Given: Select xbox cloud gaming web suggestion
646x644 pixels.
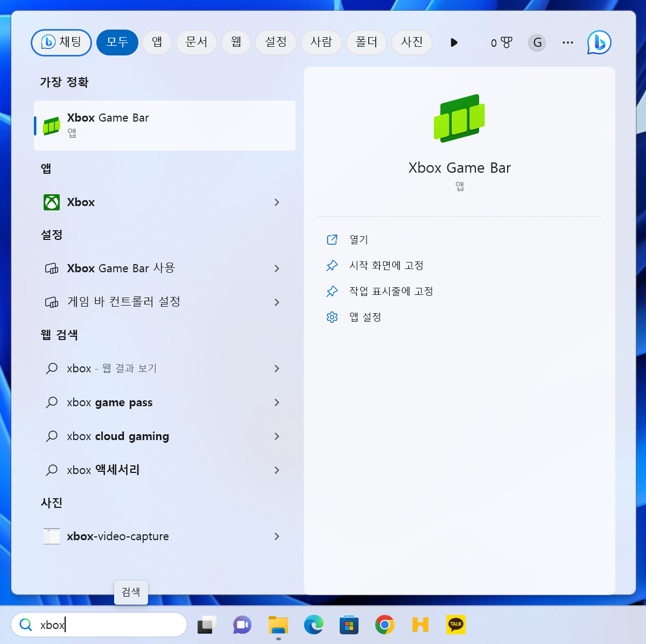Looking at the screenshot, I should [118, 436].
